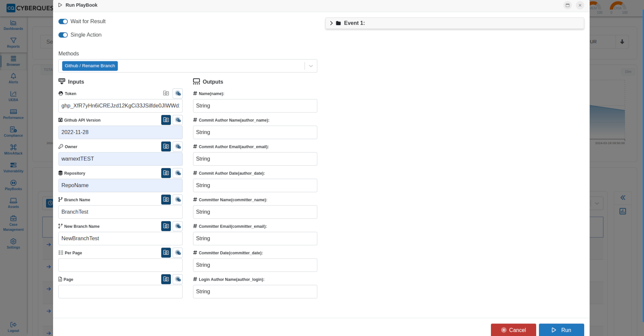Run the playbook with Run button

[561, 330]
